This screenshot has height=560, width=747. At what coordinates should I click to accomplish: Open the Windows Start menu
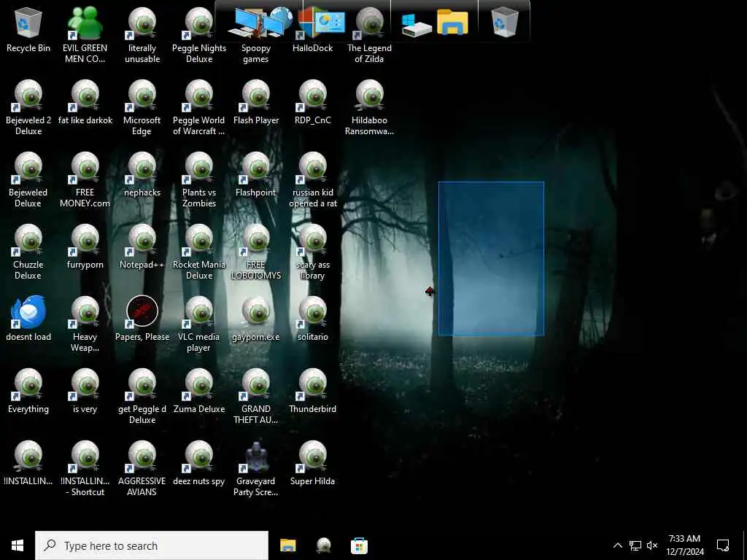point(18,545)
